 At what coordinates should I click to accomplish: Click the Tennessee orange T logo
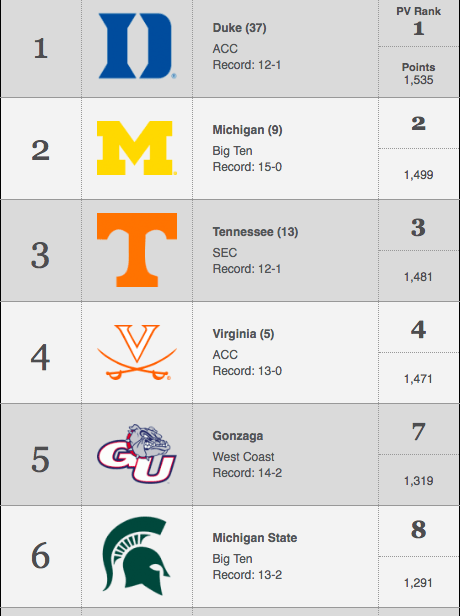[137, 250]
